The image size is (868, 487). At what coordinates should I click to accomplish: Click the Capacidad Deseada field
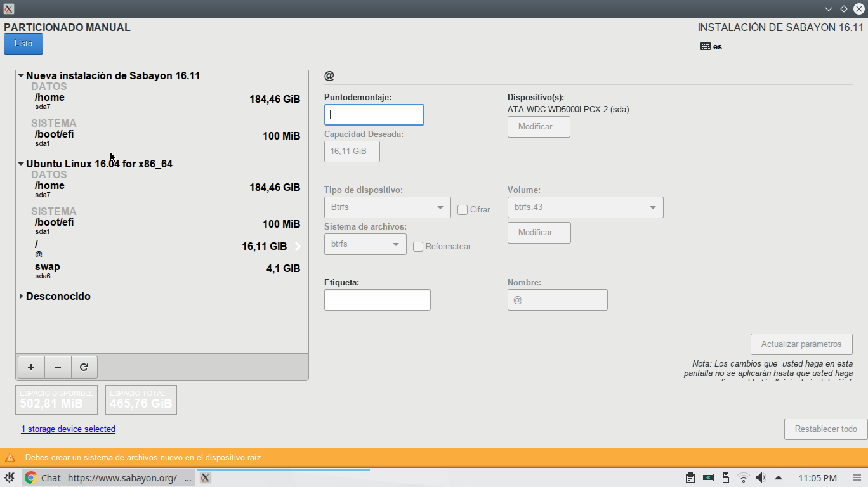tap(352, 152)
